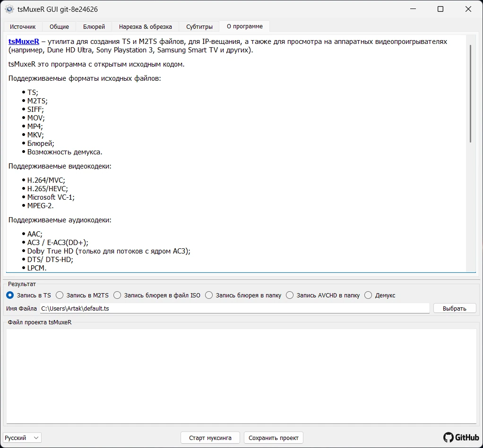Click the MPEG-2. codec entry
This screenshot has width=483, height=448.
(x=40, y=206)
